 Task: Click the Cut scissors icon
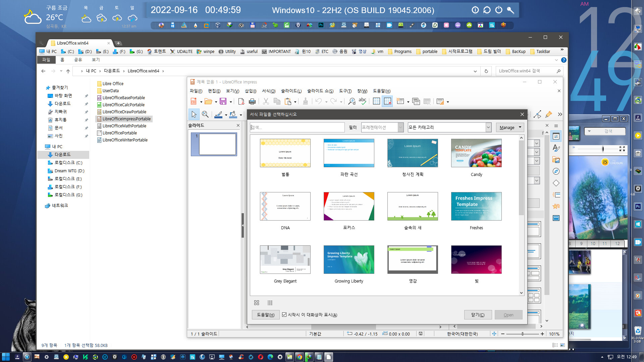click(266, 101)
